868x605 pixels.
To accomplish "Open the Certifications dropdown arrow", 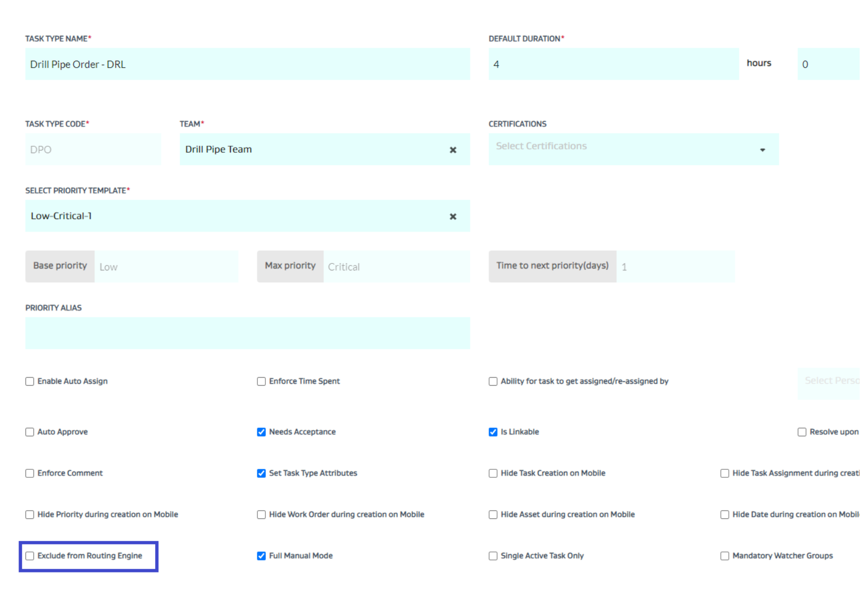I will click(x=762, y=150).
